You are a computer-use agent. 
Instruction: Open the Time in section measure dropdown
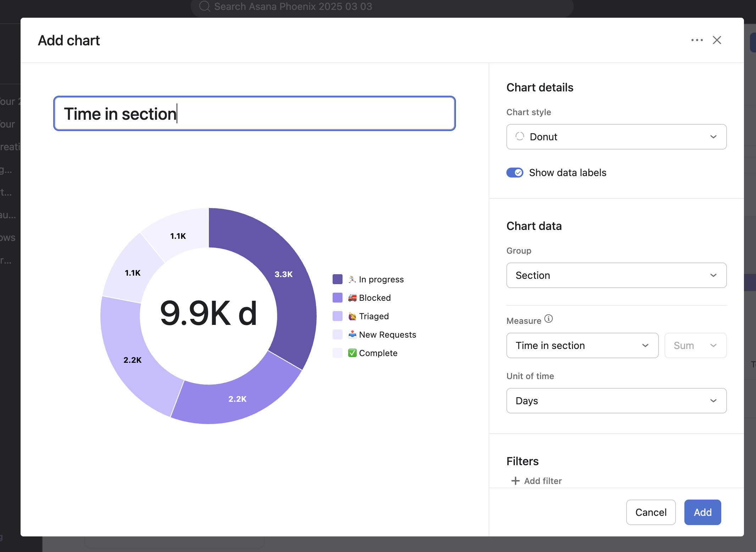(x=582, y=345)
